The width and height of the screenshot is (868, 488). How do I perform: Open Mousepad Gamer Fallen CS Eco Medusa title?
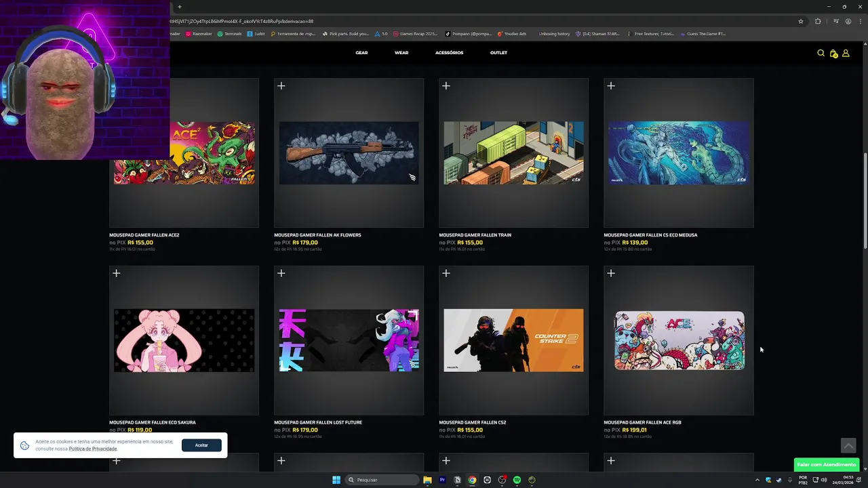point(650,235)
